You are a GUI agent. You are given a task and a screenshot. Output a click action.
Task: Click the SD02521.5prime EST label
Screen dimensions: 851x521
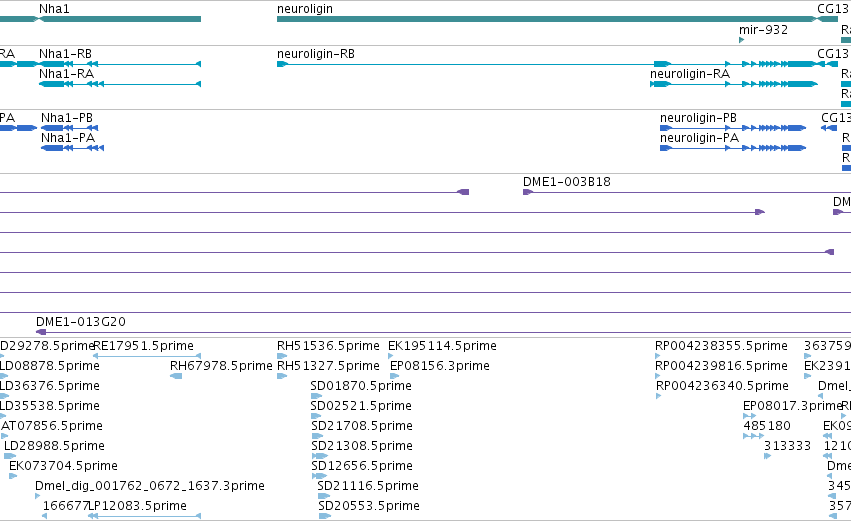pyautogui.click(x=361, y=406)
